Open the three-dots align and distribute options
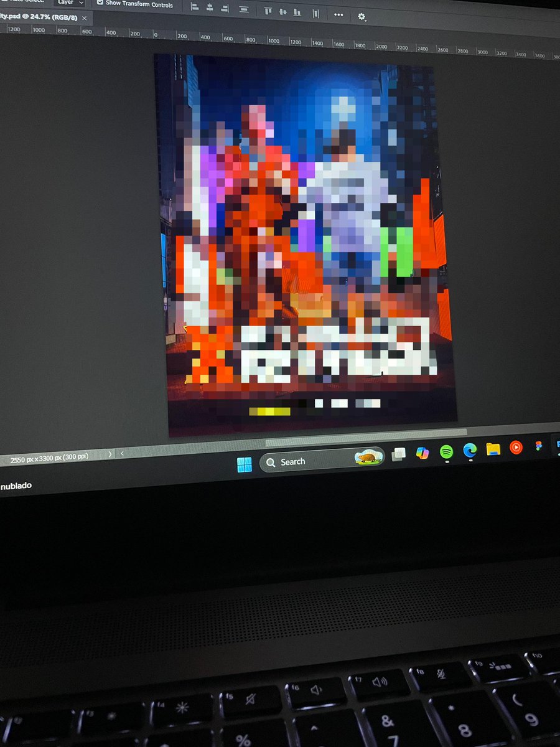The height and width of the screenshot is (747, 560). coord(338,14)
